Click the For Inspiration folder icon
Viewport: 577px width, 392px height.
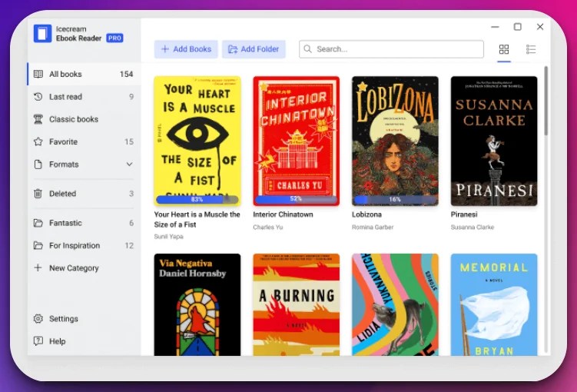tap(38, 245)
